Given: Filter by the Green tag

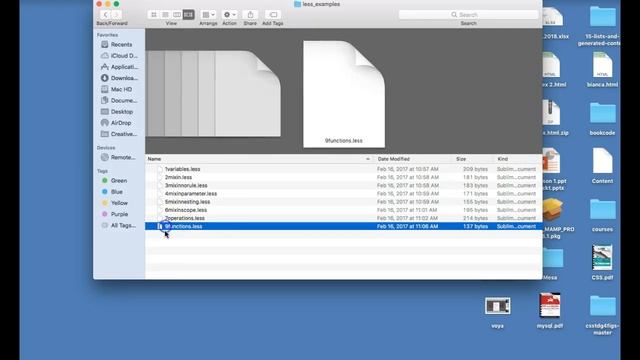Looking at the screenshot, I should click(114, 180).
